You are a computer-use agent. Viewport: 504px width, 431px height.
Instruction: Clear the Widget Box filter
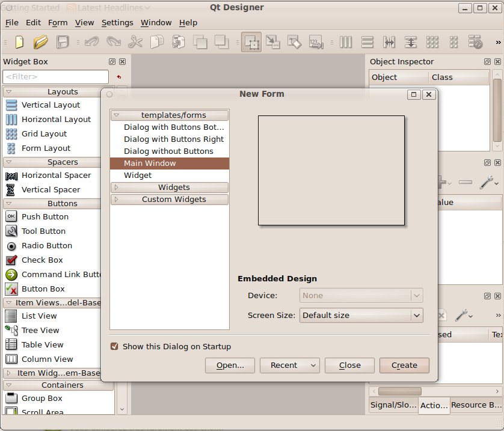(119, 77)
